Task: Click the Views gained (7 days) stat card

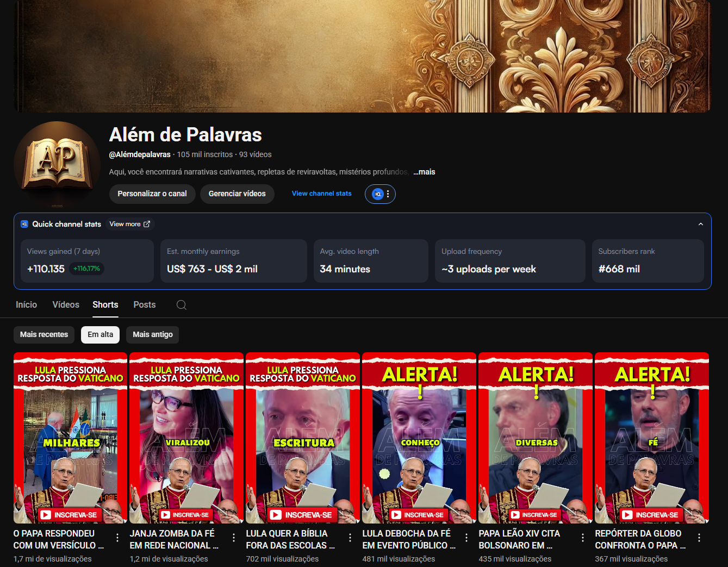Action: pos(87,261)
